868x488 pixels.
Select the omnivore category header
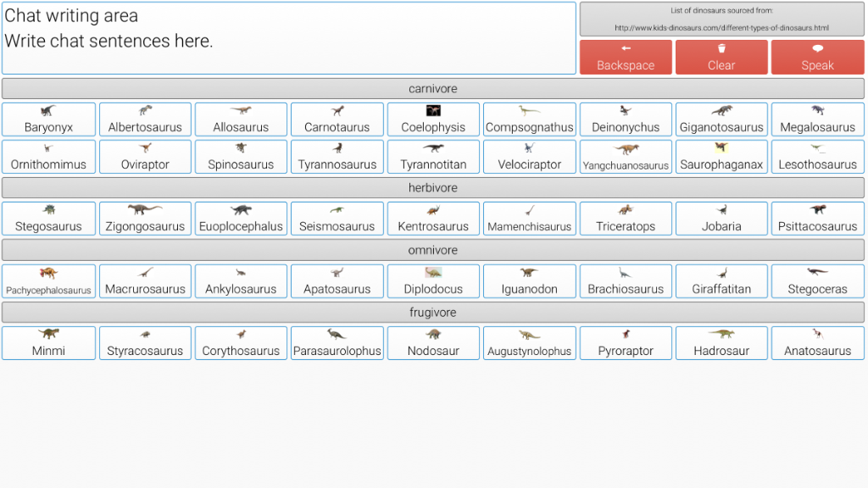point(433,250)
